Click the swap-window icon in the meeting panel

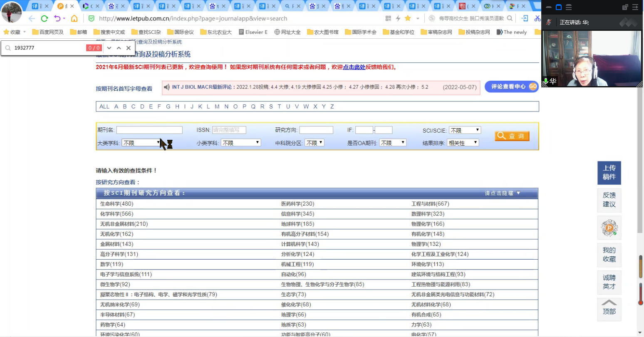(625, 7)
